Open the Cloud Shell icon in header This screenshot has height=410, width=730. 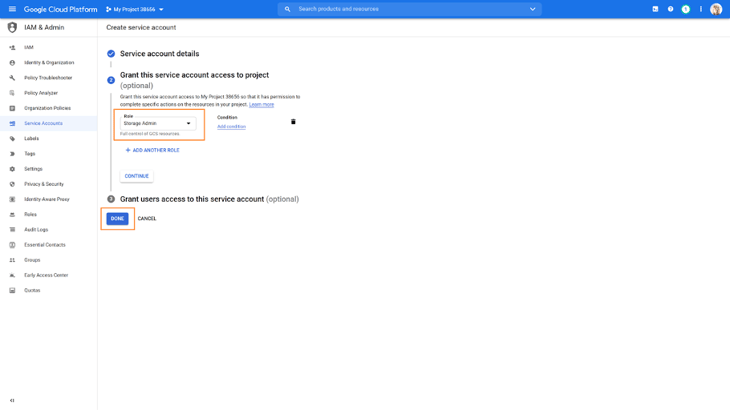point(655,9)
